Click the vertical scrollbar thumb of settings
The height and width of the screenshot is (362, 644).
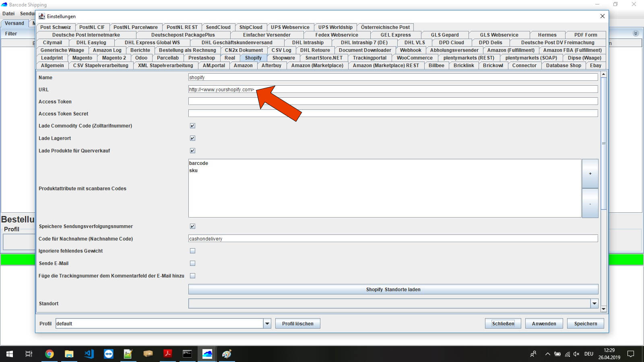603,143
